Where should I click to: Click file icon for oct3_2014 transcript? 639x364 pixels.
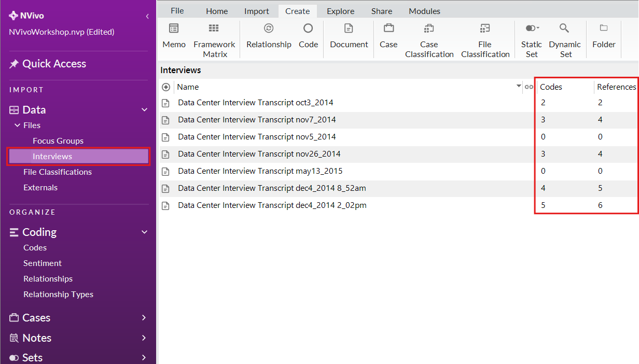166,103
